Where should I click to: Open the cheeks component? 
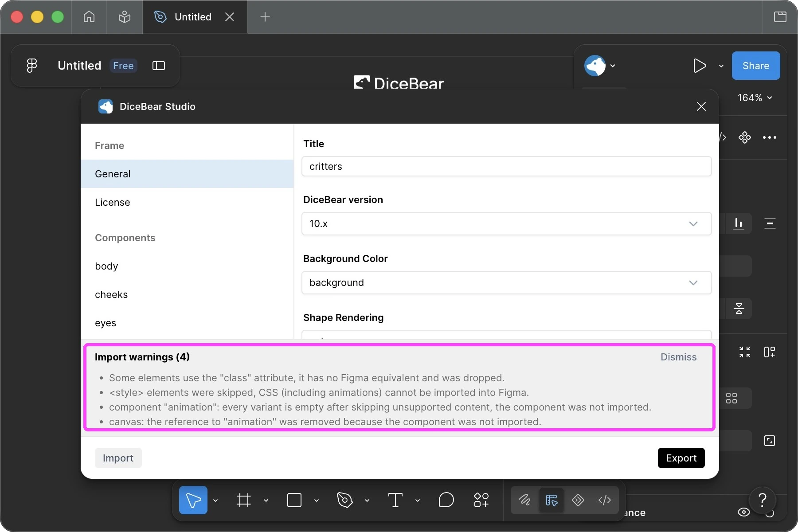click(x=187, y=294)
